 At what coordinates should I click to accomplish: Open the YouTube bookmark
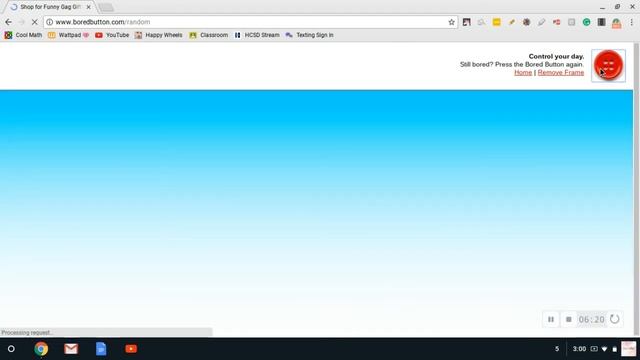pyautogui.click(x=112, y=35)
